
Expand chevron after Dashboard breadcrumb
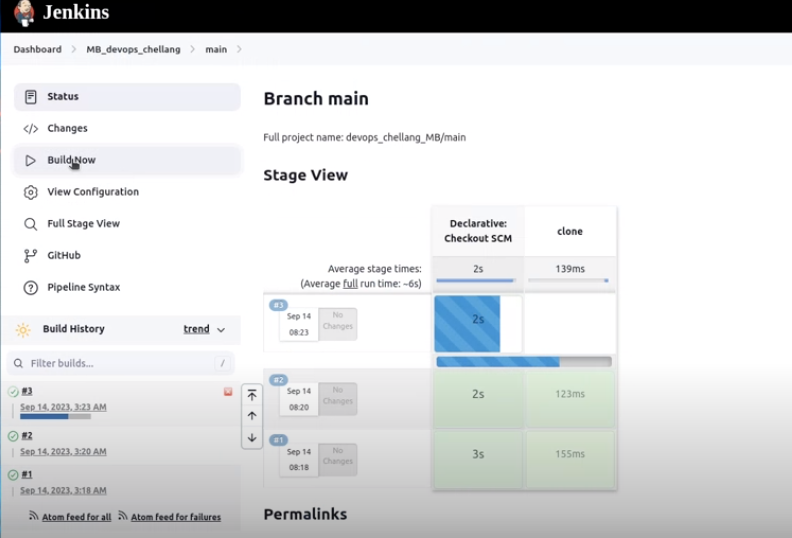tap(74, 50)
